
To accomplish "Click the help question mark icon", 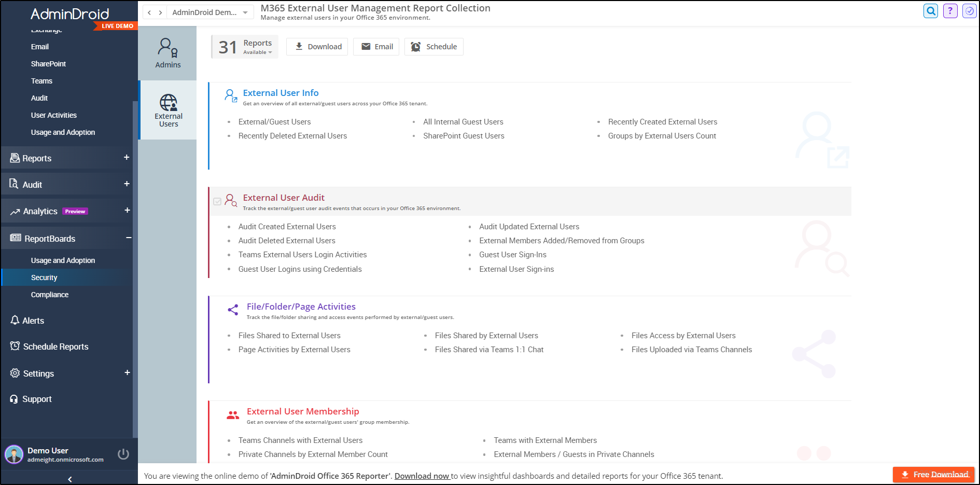I will point(950,11).
